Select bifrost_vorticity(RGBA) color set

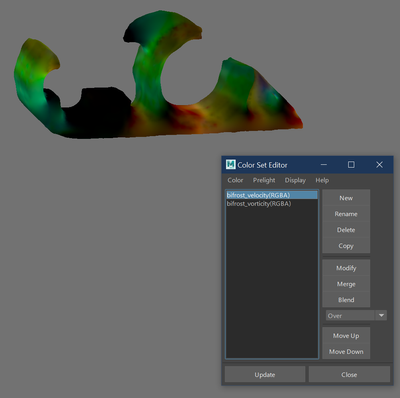pyautogui.click(x=272, y=204)
